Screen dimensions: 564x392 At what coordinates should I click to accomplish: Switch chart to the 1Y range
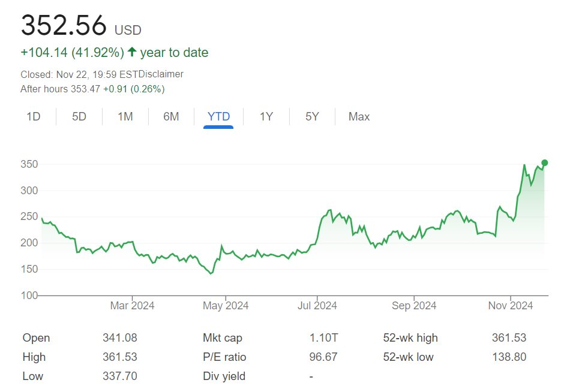click(x=266, y=116)
